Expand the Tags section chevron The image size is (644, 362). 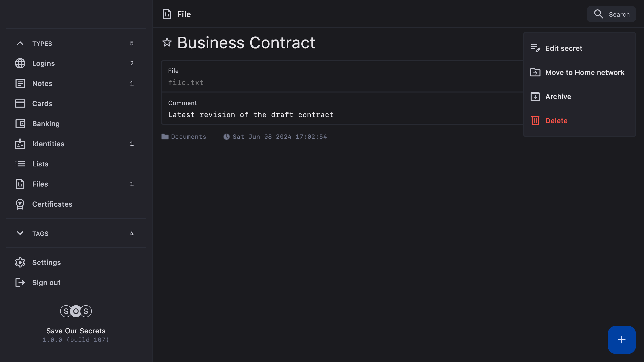tap(20, 233)
